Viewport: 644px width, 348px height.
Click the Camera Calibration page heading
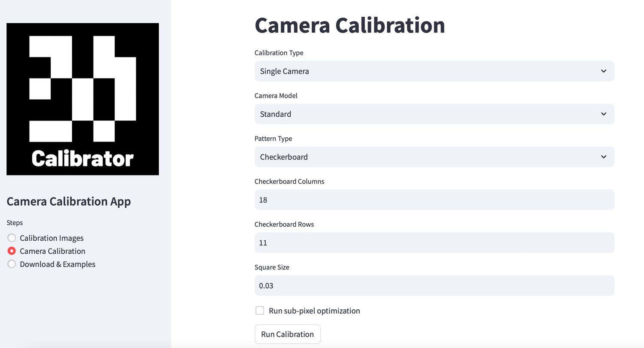coord(349,25)
